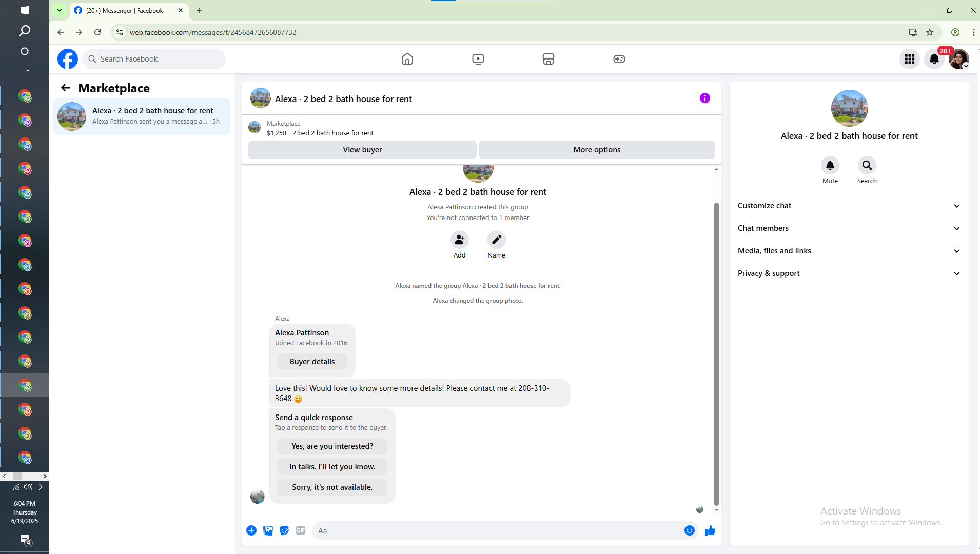Screen dimensions: 980x554
Task: Reload the browser page
Action: (97, 32)
